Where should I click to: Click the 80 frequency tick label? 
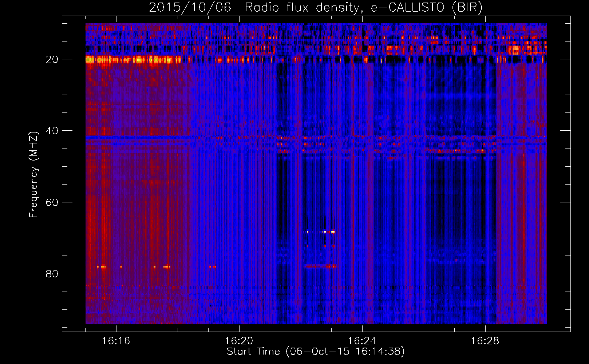pyautogui.click(x=52, y=274)
